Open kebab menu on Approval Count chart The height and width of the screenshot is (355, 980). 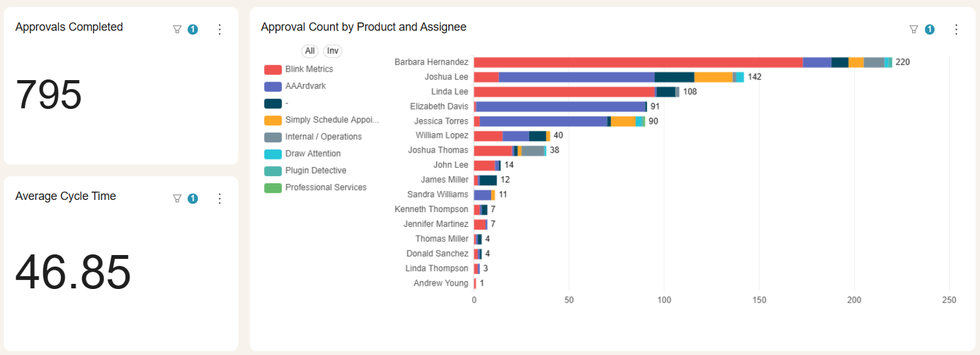pos(956,29)
